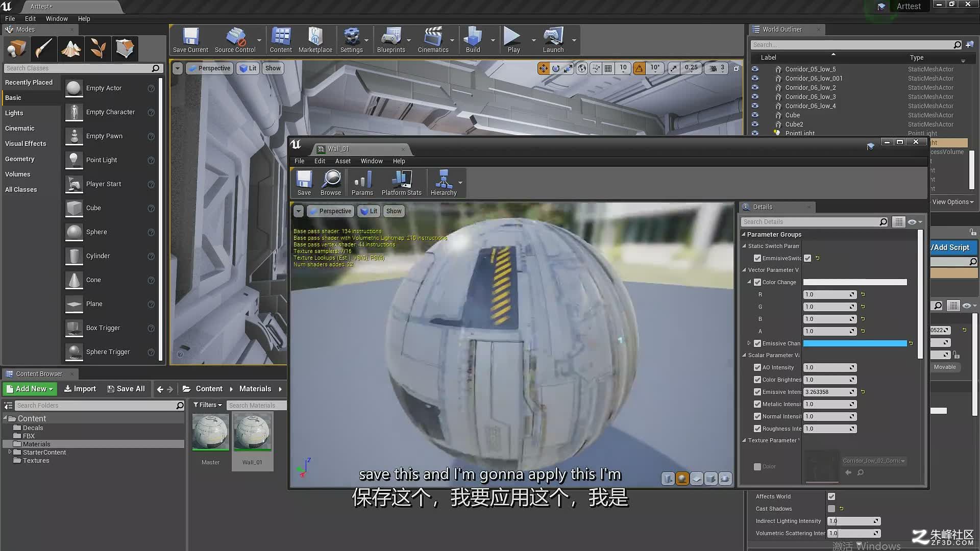Click Hierarchy in Wall_01 editor toolbar
The height and width of the screenshot is (551, 980).
tap(444, 183)
